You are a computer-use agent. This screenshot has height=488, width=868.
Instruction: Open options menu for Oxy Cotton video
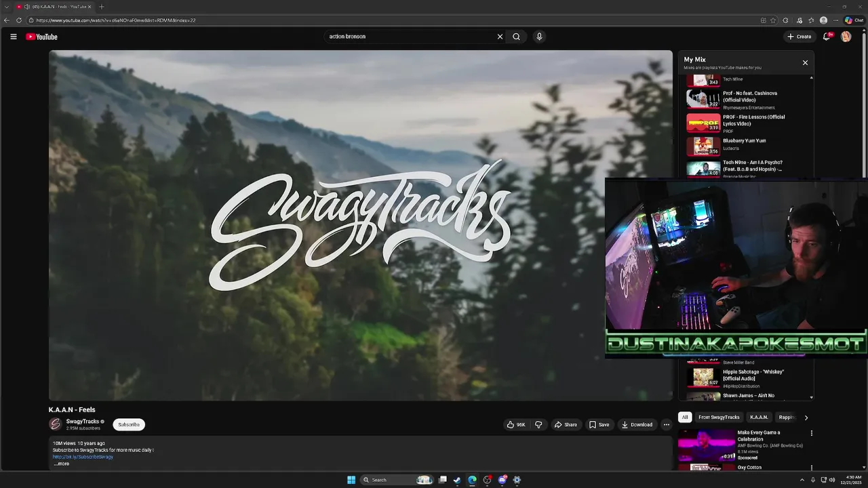[811, 468]
